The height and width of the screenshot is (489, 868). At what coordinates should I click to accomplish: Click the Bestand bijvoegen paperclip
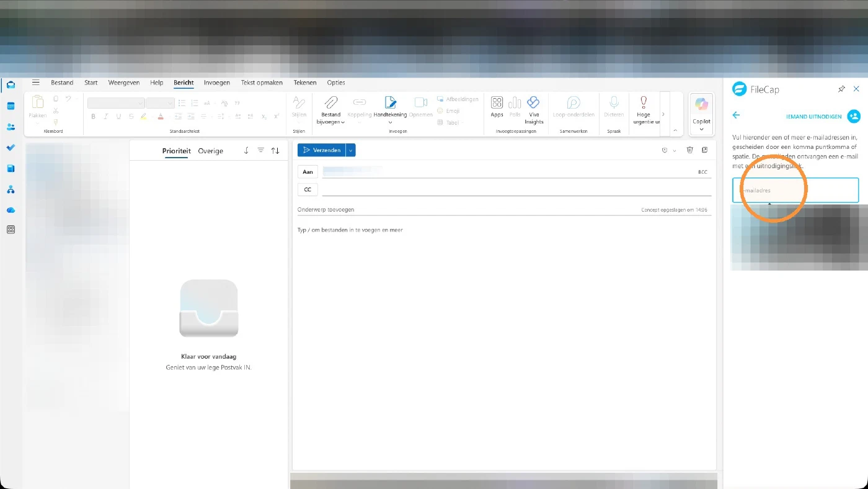point(331,102)
